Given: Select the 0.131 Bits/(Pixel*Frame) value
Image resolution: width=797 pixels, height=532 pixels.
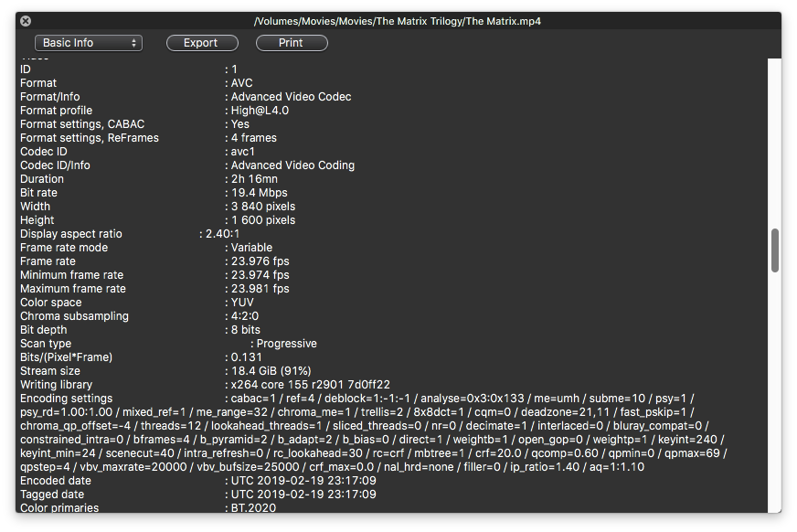Looking at the screenshot, I should click(247, 357).
